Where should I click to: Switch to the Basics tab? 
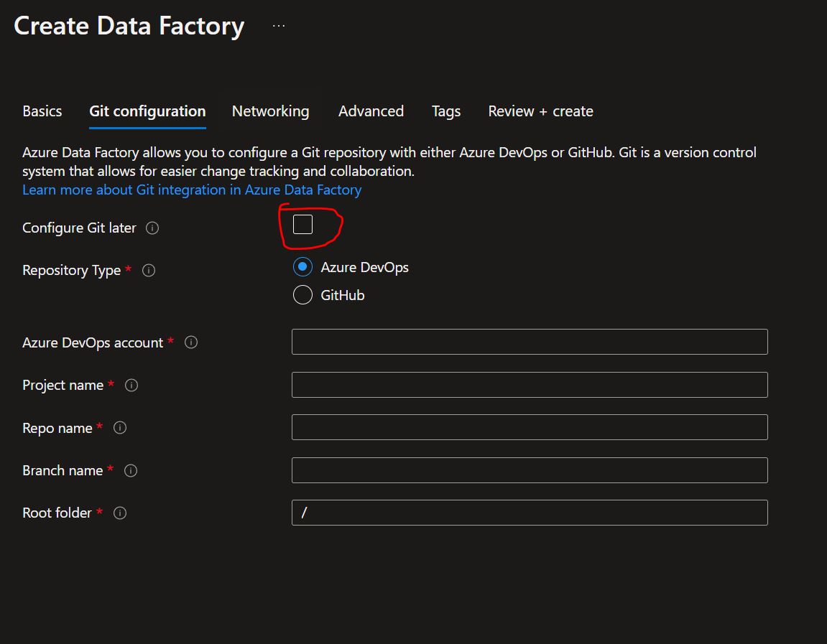42,111
